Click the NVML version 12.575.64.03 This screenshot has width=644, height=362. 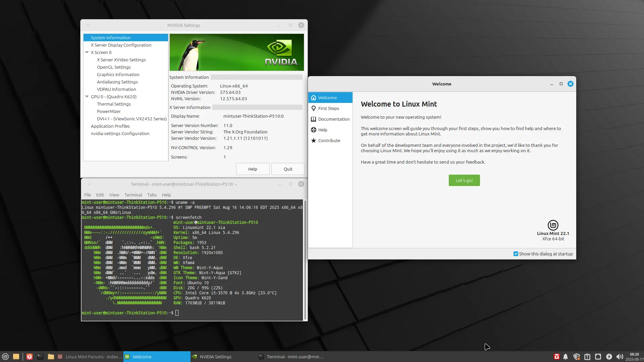tap(233, 99)
